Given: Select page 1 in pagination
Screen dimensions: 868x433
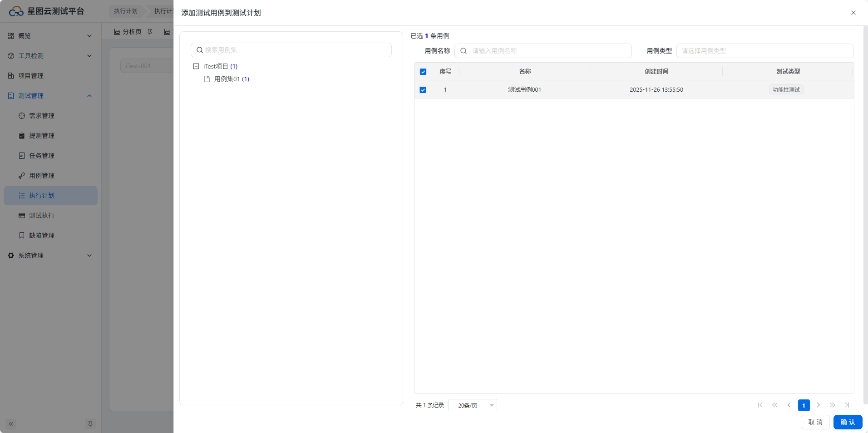Looking at the screenshot, I should [x=804, y=405].
